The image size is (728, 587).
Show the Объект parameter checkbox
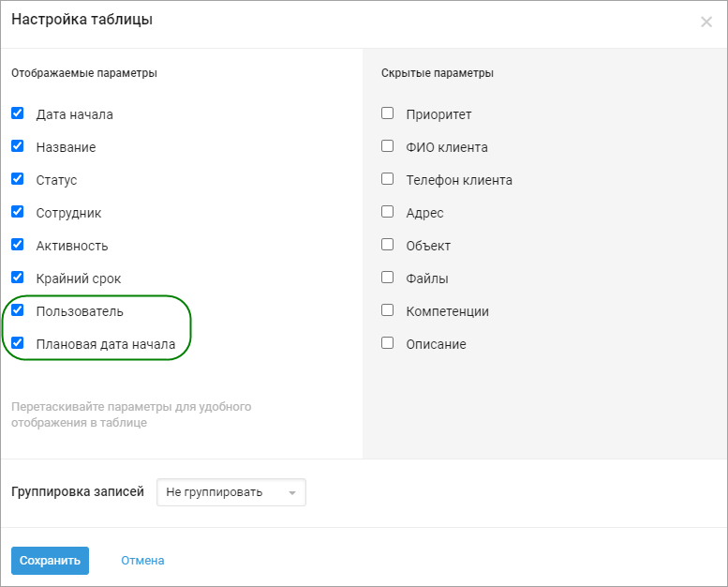coord(387,245)
